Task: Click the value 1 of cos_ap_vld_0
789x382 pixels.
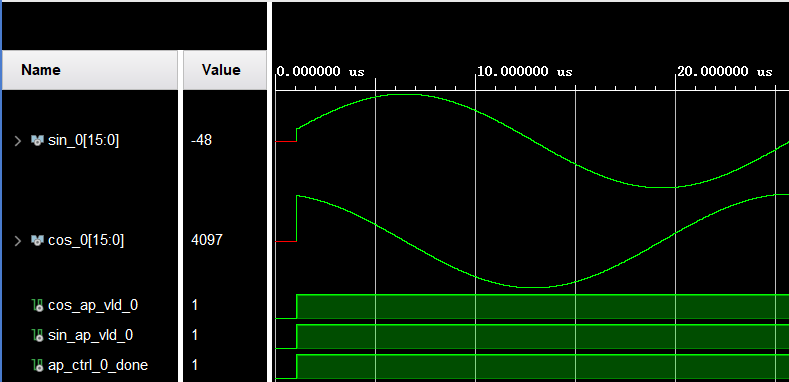Action: point(195,305)
